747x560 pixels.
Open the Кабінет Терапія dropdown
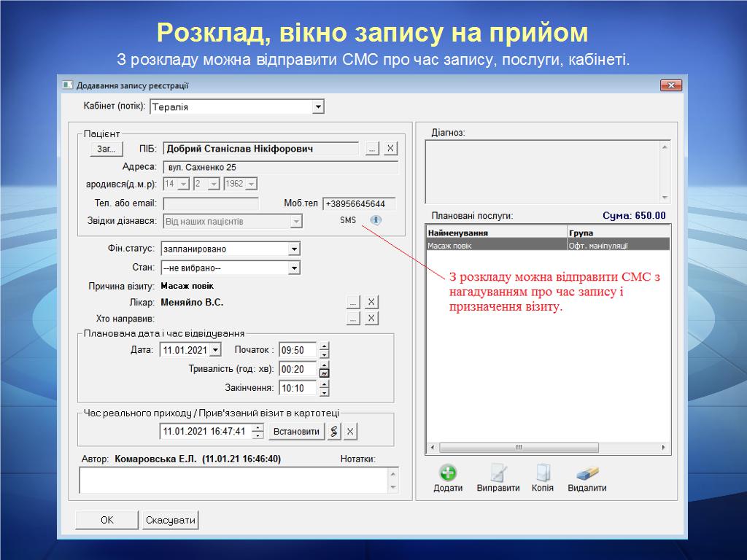317,107
